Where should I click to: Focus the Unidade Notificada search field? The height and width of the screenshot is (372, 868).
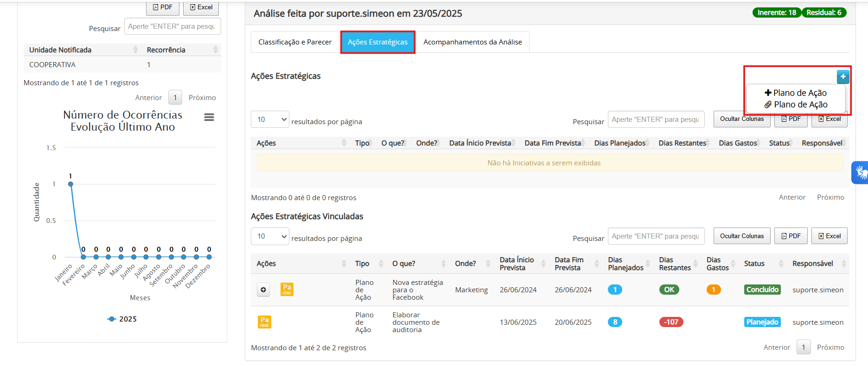172,26
